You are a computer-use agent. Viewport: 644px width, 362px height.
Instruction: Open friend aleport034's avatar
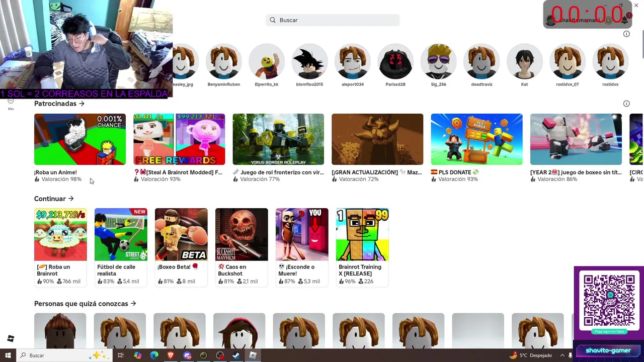pyautogui.click(x=353, y=61)
